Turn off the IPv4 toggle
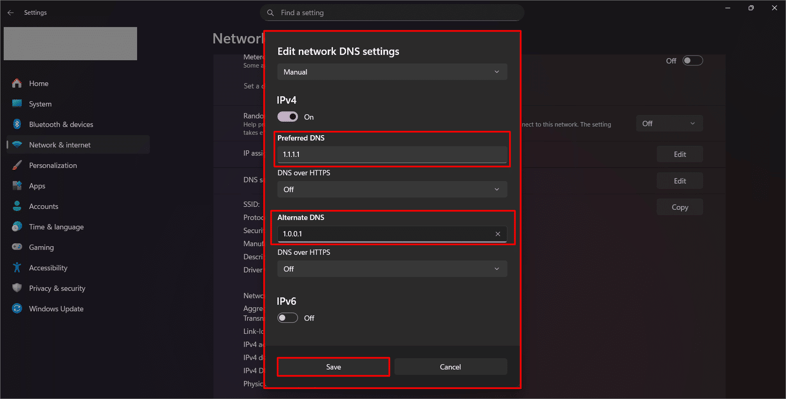This screenshot has width=786, height=399. pos(288,117)
